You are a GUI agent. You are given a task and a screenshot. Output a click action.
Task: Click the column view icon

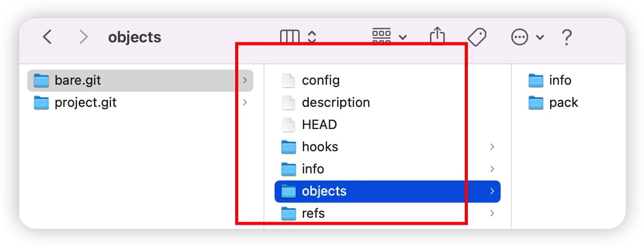point(290,37)
